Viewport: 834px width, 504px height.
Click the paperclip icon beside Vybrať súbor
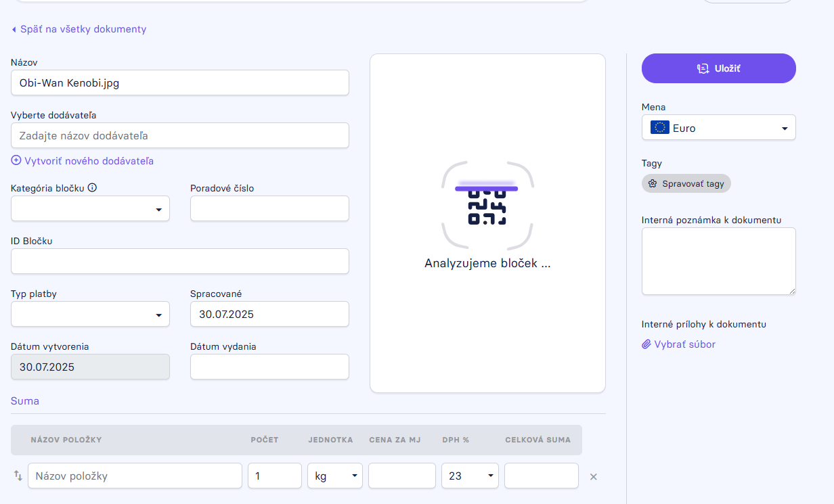[x=646, y=344]
